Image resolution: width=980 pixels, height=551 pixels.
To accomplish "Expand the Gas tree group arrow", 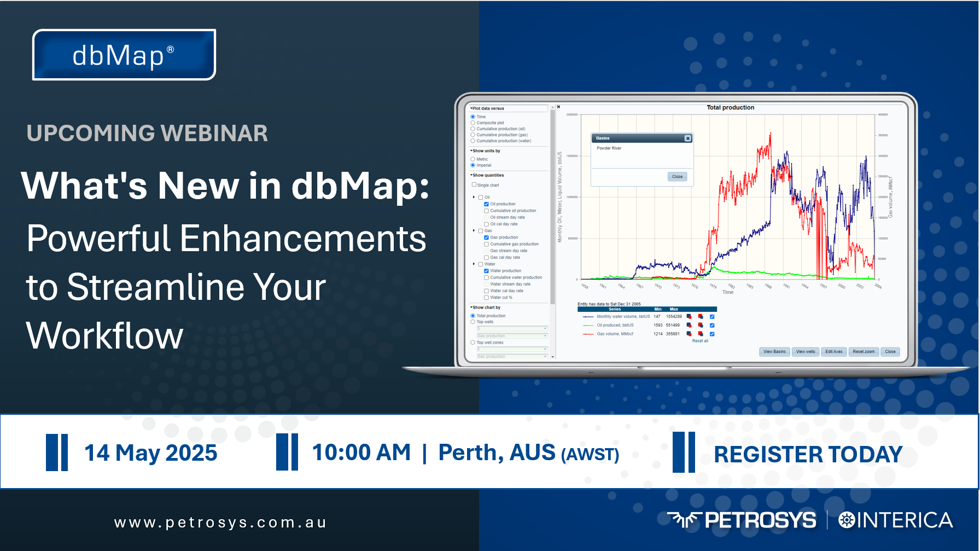I will click(474, 230).
